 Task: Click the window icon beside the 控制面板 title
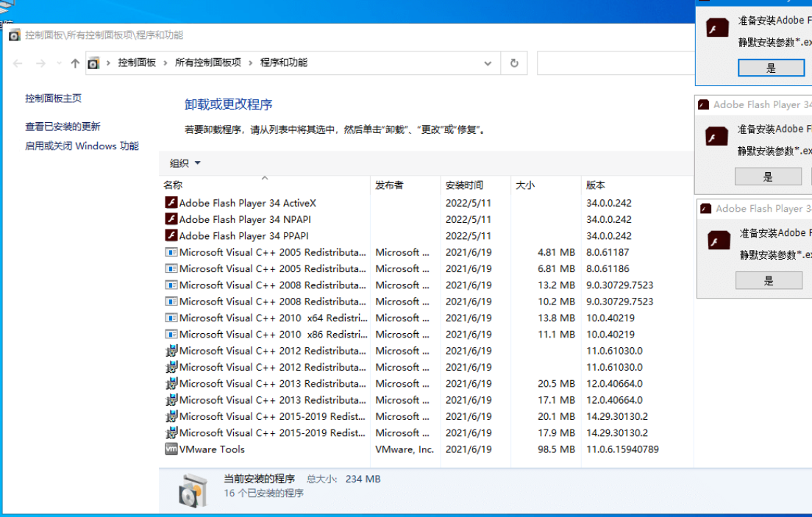tap(15, 35)
